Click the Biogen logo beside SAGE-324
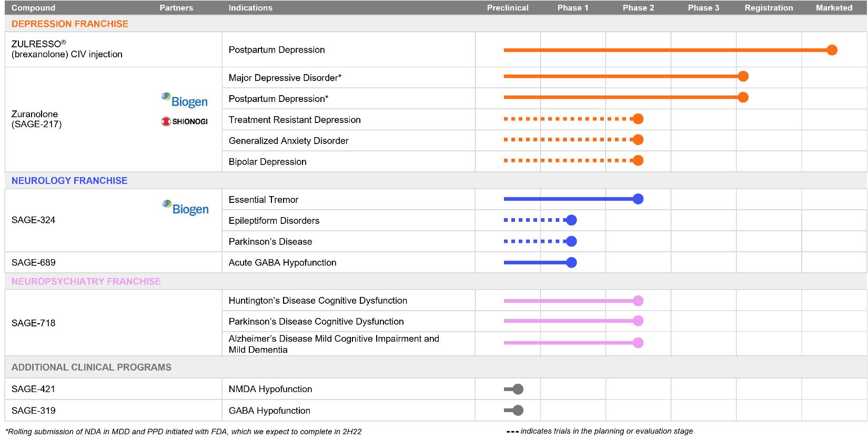 pos(185,208)
